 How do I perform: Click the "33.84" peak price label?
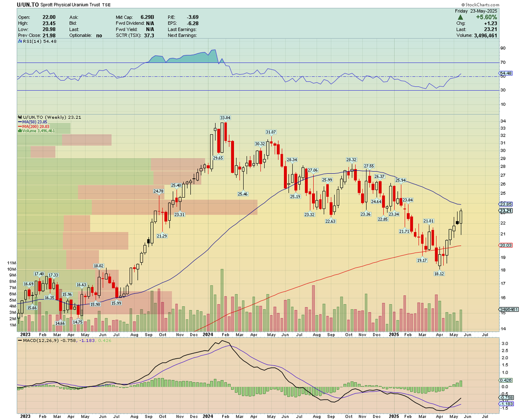(x=225, y=117)
